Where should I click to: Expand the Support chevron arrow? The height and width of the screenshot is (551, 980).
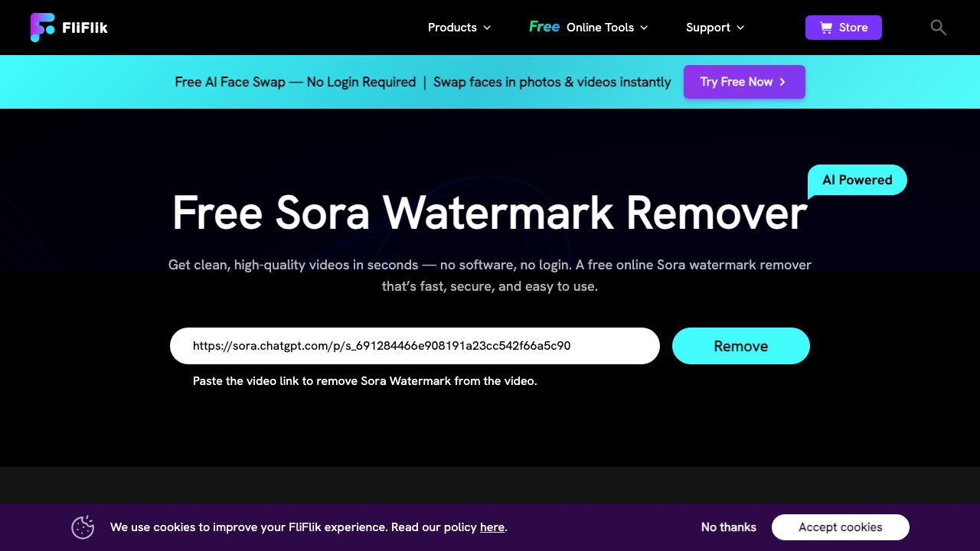point(740,28)
